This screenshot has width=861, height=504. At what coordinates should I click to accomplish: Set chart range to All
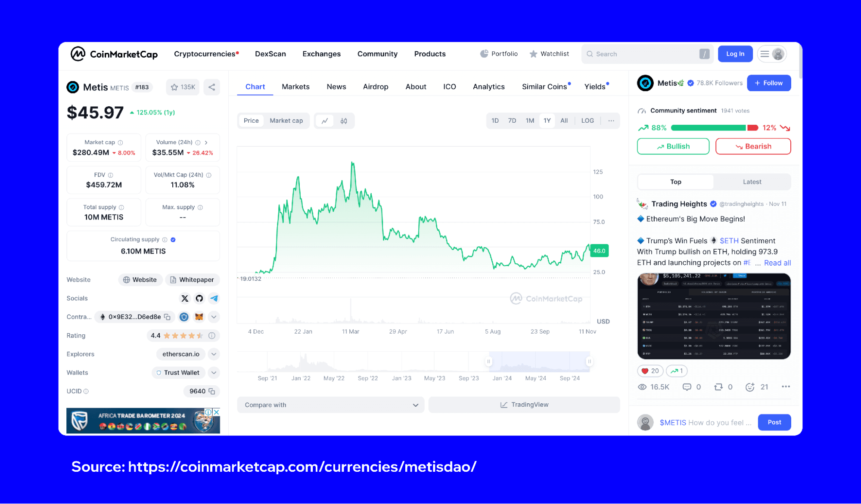point(564,121)
